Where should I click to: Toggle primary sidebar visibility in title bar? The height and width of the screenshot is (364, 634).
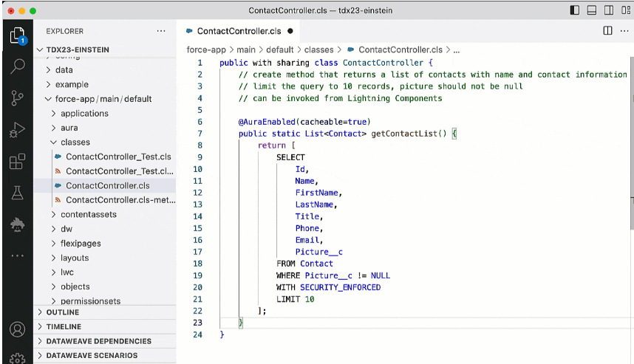574,10
